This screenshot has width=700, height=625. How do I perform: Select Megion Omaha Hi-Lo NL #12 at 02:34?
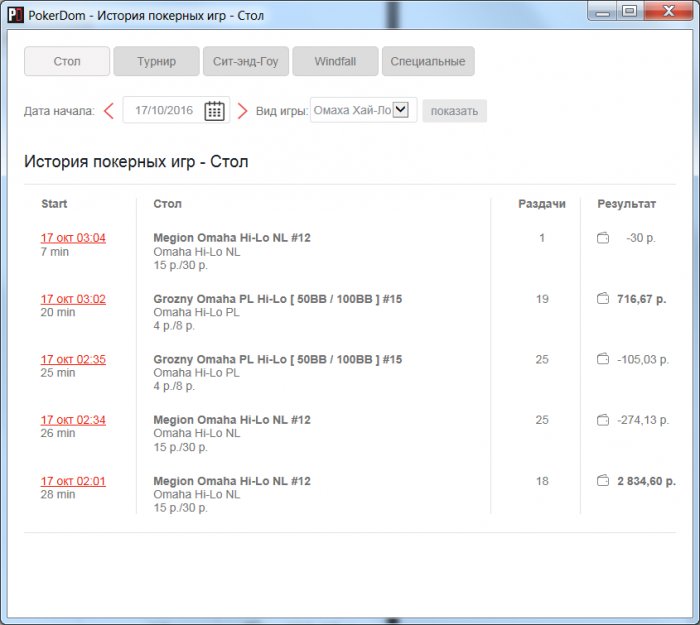tap(232, 420)
